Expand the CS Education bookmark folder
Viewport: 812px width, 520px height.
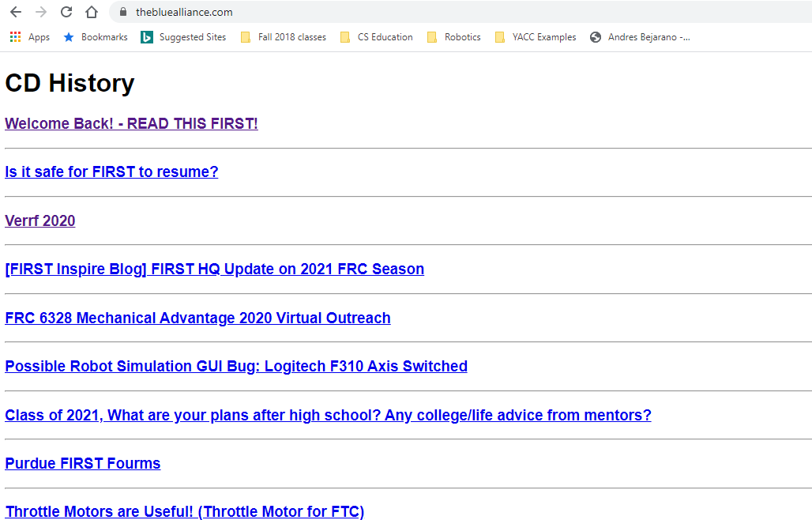click(x=377, y=37)
